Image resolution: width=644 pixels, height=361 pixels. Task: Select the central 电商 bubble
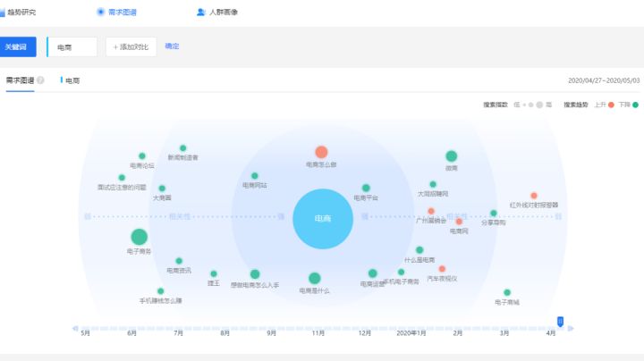point(322,218)
